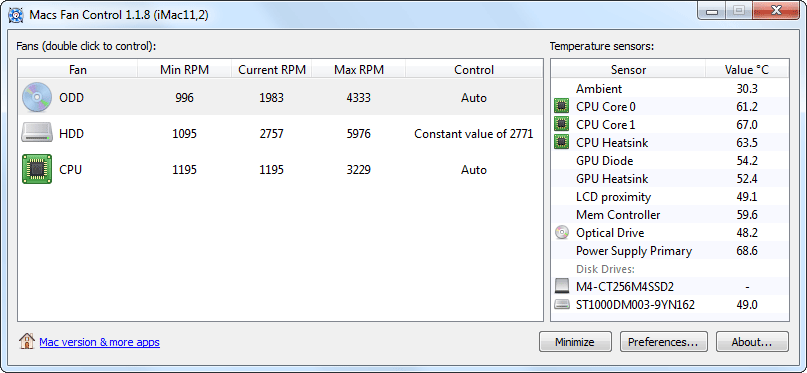This screenshot has height=373, width=807.
Task: Click the CPU Heatsink sensor chip icon
Action: (562, 143)
